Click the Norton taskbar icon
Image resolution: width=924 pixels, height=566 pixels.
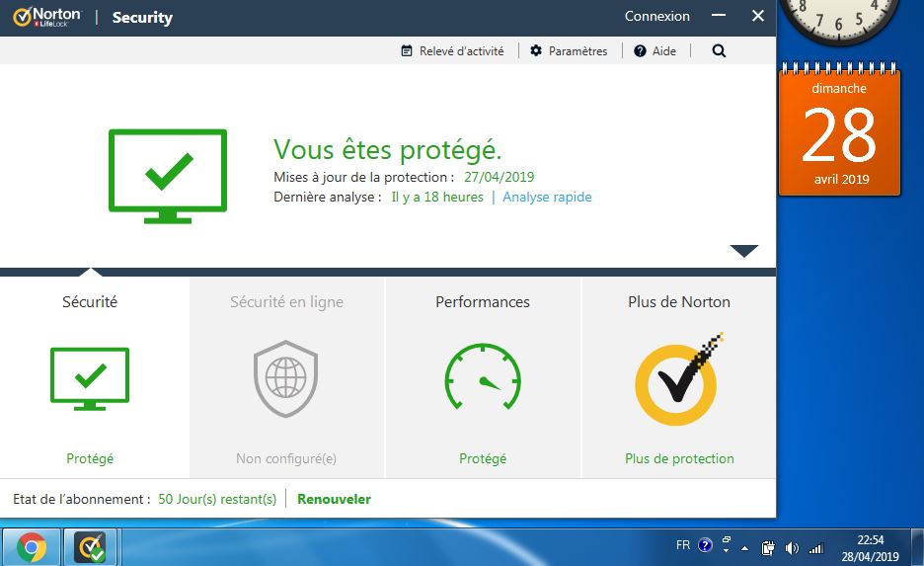pos(90,547)
